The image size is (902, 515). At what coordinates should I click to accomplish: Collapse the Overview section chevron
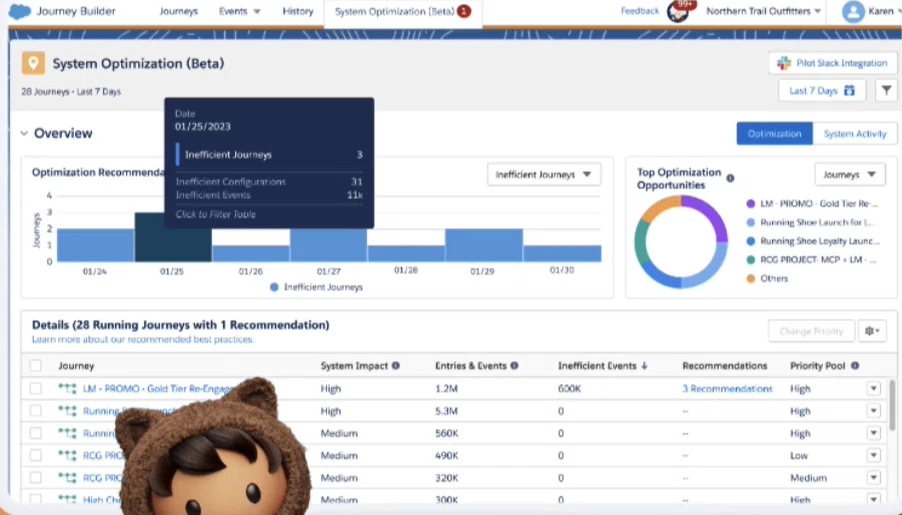tap(24, 133)
